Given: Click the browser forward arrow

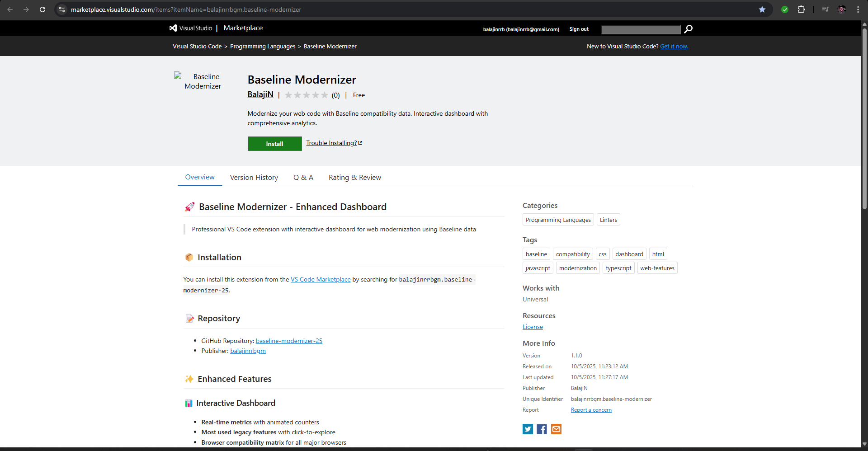Looking at the screenshot, I should coord(26,9).
